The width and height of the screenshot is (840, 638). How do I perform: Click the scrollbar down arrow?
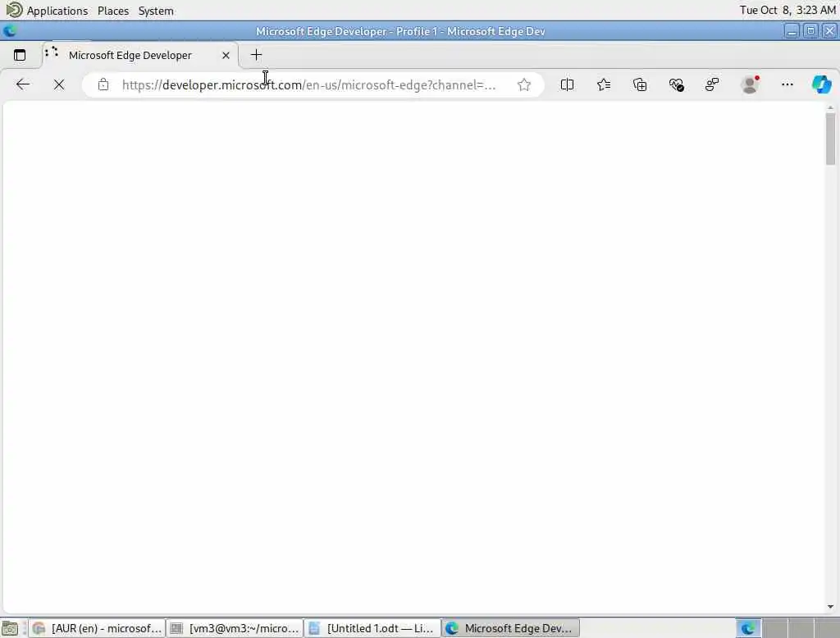tap(830, 606)
